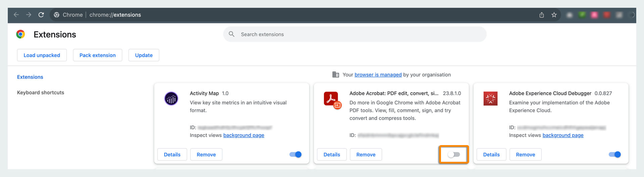Enable the Adobe Acrobat extension
Viewport: 644px width, 177px height.
click(x=454, y=154)
